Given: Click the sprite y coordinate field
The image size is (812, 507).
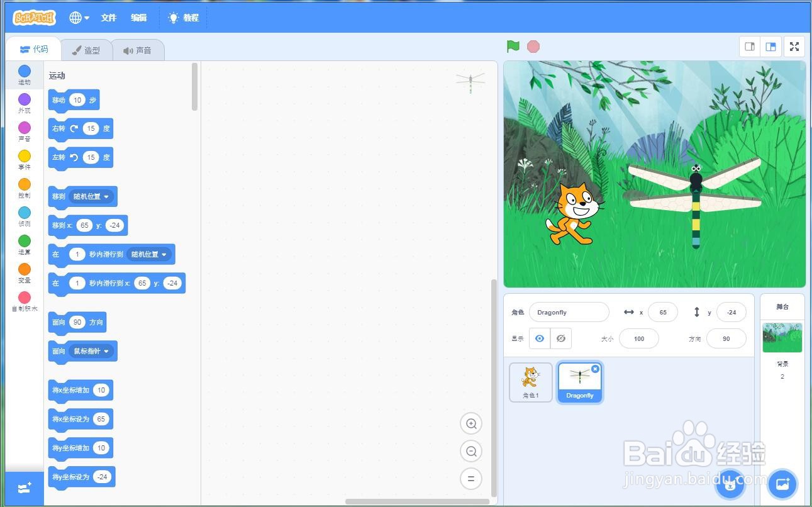Looking at the screenshot, I should point(731,312).
